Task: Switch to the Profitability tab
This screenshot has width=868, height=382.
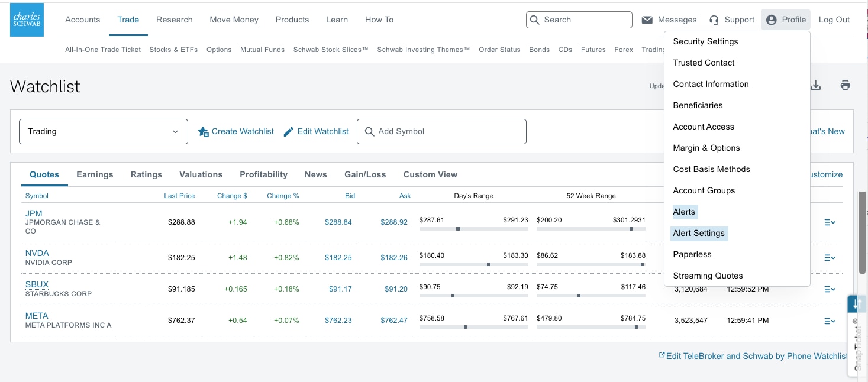Action: tap(264, 174)
